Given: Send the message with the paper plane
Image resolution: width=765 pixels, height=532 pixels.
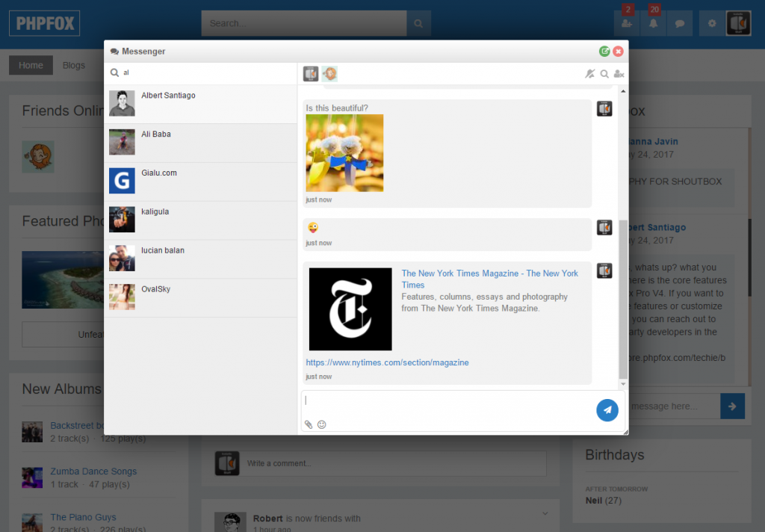Looking at the screenshot, I should coord(607,409).
